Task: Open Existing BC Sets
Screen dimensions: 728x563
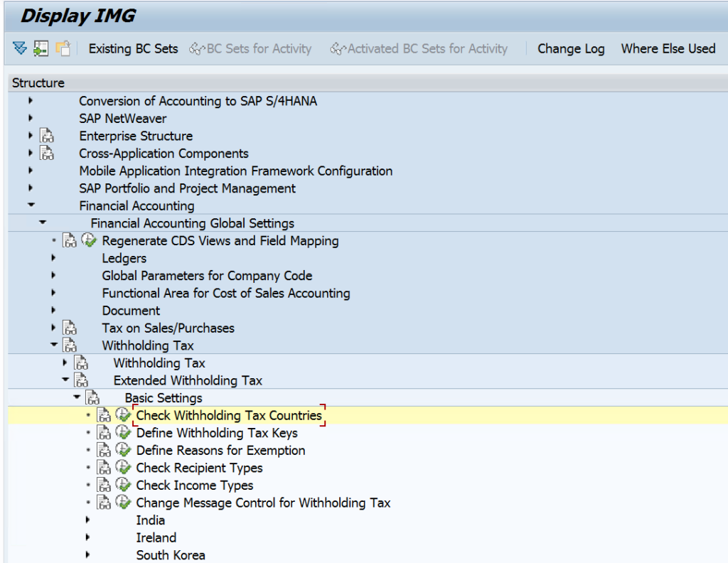Action: click(x=133, y=49)
